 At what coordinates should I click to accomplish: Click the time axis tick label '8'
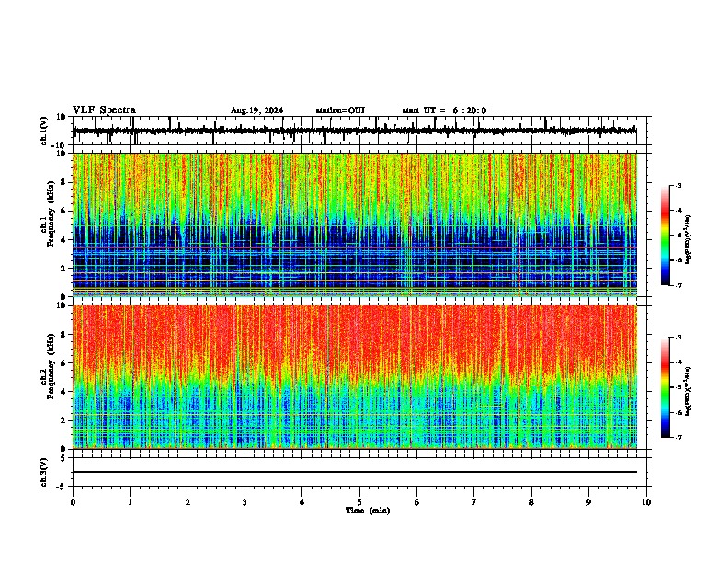(x=531, y=502)
